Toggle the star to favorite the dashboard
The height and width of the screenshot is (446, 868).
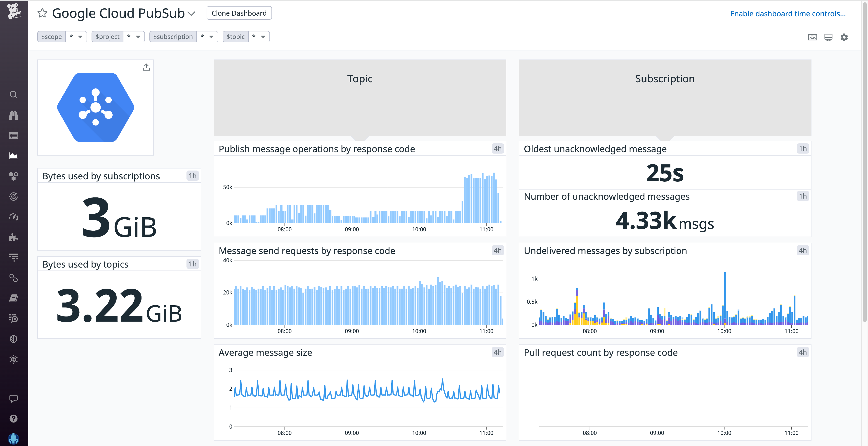coord(42,13)
